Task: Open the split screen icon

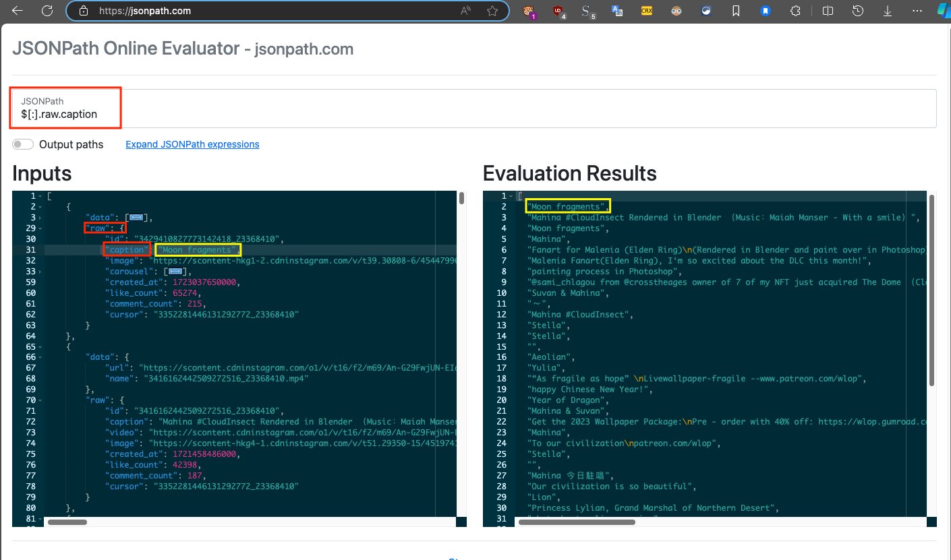Action: [x=828, y=11]
